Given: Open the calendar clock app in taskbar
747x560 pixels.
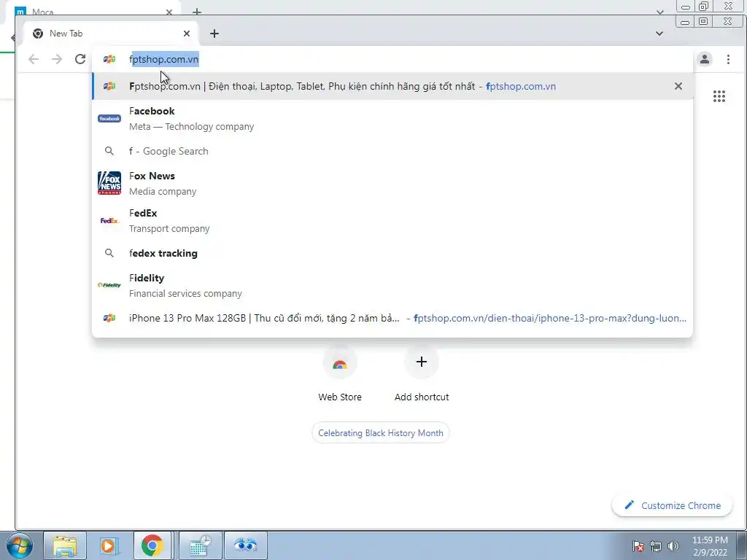Looking at the screenshot, I should click(x=200, y=545).
